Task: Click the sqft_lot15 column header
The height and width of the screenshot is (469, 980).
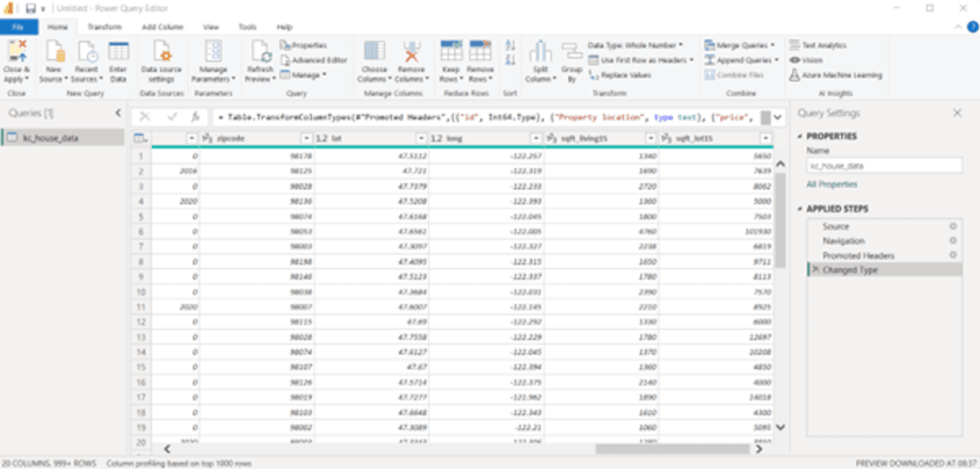Action: pos(715,139)
